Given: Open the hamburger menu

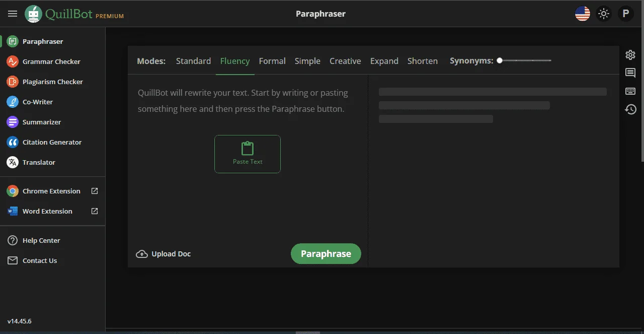Looking at the screenshot, I should [x=13, y=14].
